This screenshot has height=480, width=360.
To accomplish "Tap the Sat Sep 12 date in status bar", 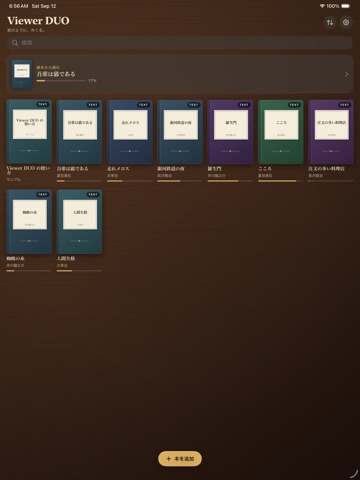I will pos(44,6).
